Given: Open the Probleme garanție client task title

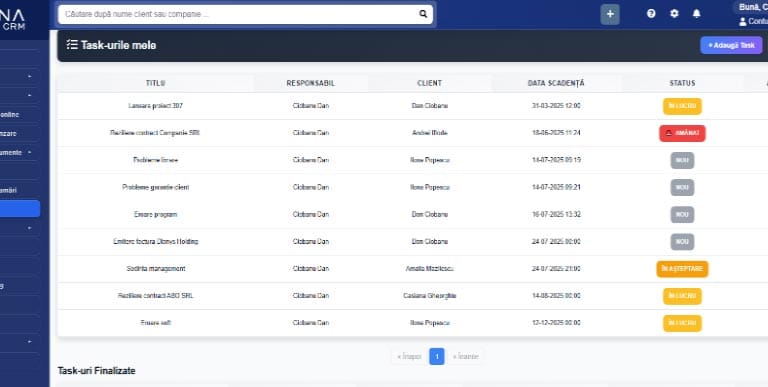Looking at the screenshot, I should click(156, 187).
